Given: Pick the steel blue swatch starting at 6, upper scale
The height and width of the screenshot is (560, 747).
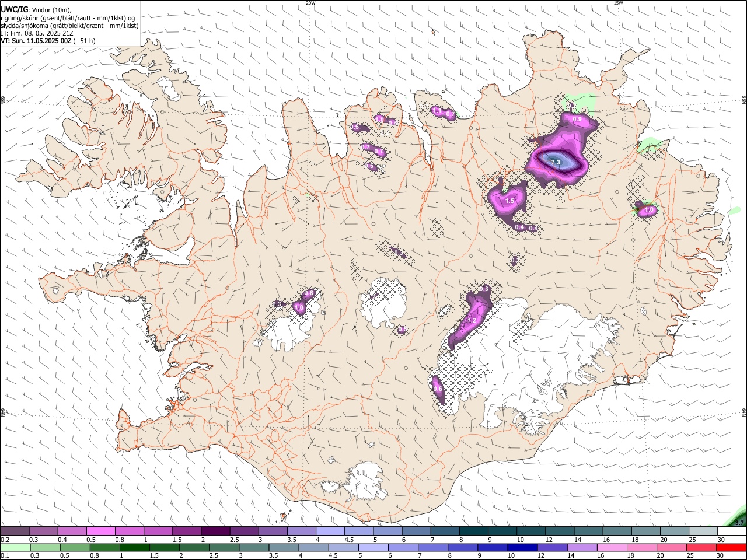Looking at the screenshot, I should pos(416,531).
